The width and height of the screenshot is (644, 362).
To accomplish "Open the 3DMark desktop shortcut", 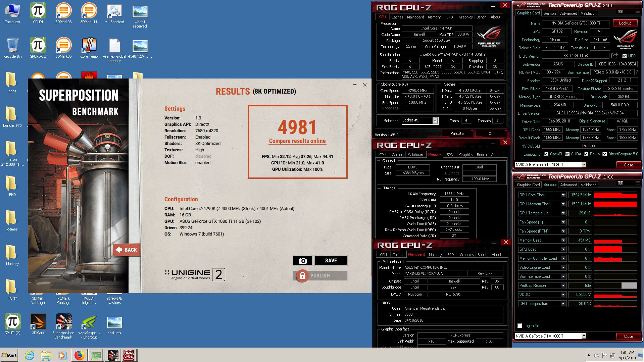I will coord(38,325).
